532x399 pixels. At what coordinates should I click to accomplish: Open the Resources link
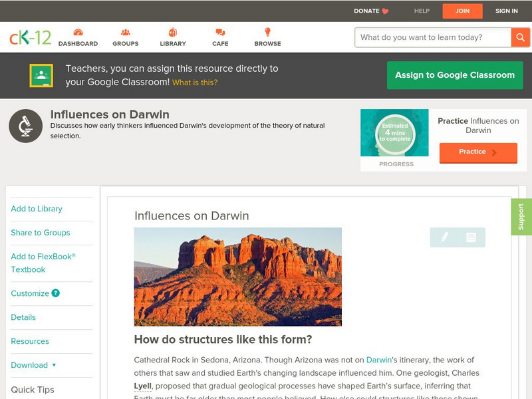pyautogui.click(x=30, y=341)
